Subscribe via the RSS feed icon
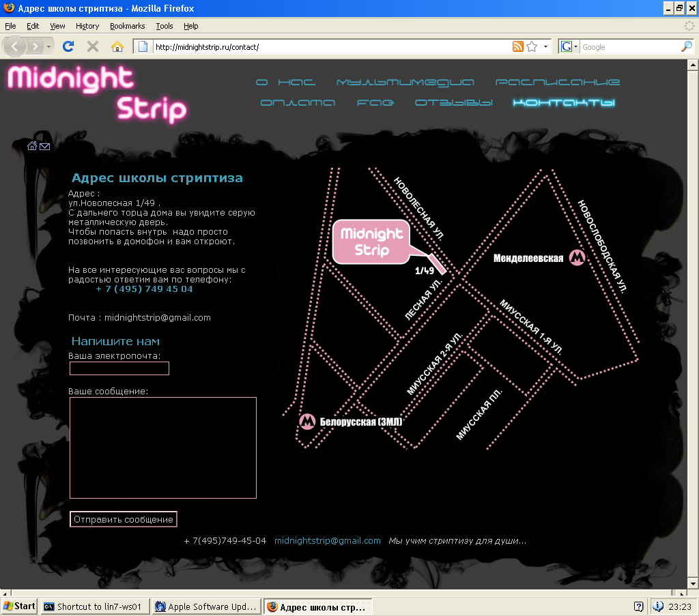Screen dimensions: 699x616 pos(517,47)
